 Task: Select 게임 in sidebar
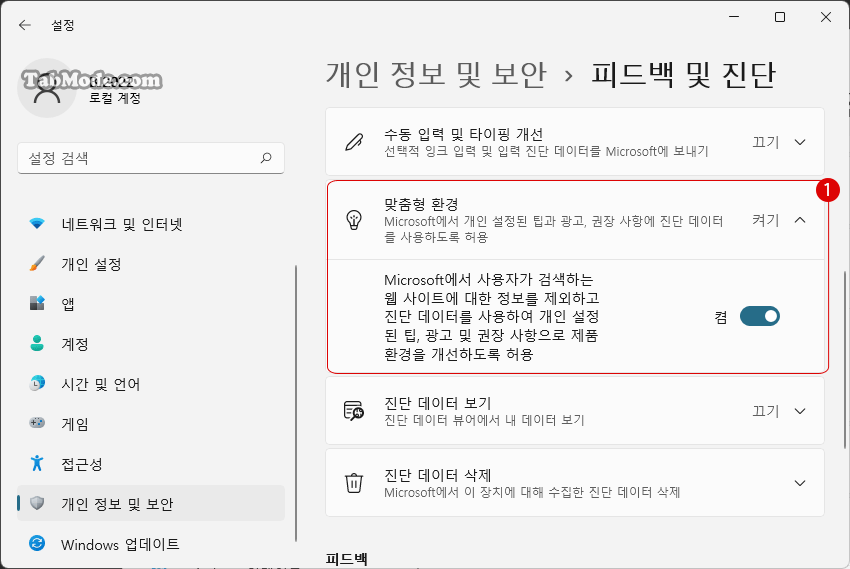(151, 423)
